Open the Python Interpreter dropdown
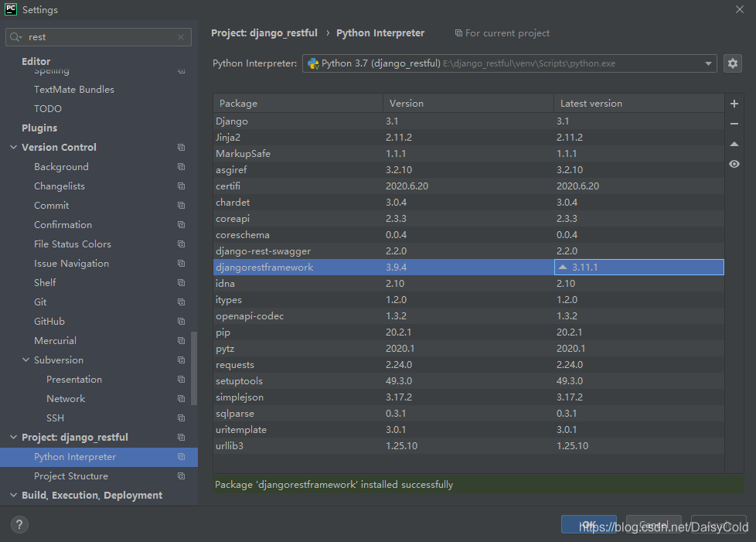The image size is (756, 542). click(x=509, y=63)
